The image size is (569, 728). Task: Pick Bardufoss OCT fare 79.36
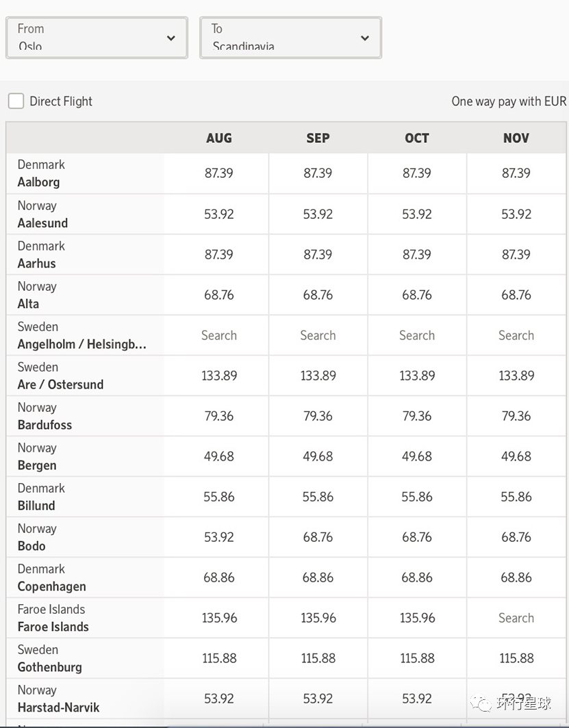click(416, 416)
